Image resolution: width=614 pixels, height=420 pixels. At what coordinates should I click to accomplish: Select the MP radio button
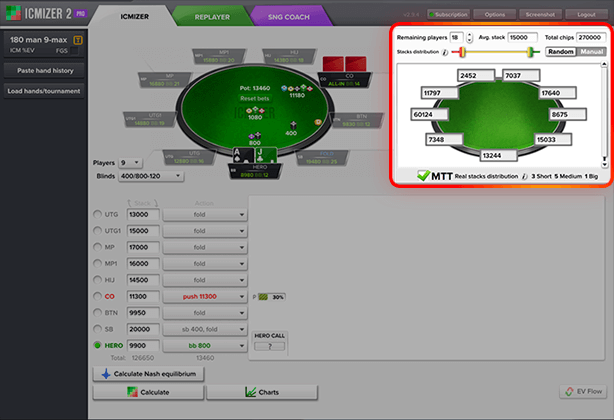point(97,247)
